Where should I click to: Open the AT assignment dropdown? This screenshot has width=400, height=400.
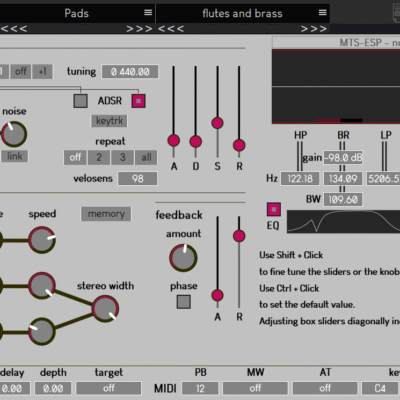point(325,388)
